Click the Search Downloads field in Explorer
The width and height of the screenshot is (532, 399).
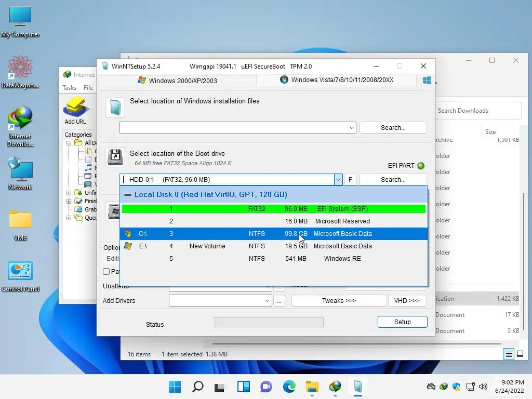click(x=478, y=111)
